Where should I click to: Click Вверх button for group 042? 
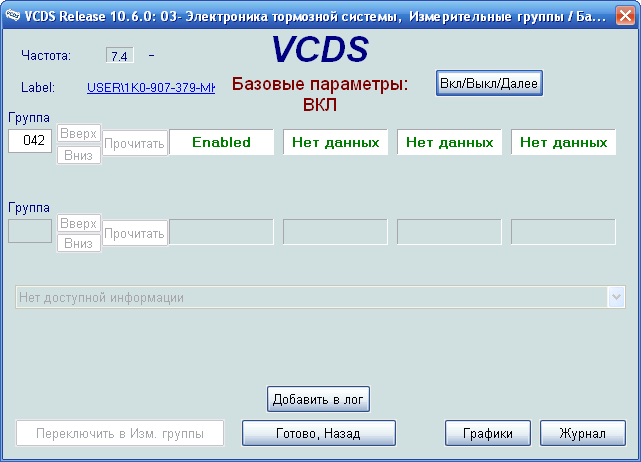coord(78,133)
